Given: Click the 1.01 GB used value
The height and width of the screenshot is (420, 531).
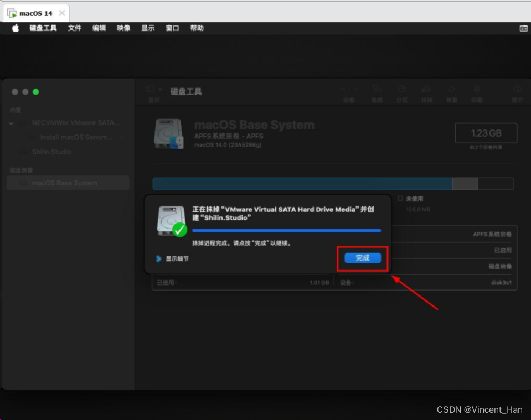Looking at the screenshot, I should [319, 283].
